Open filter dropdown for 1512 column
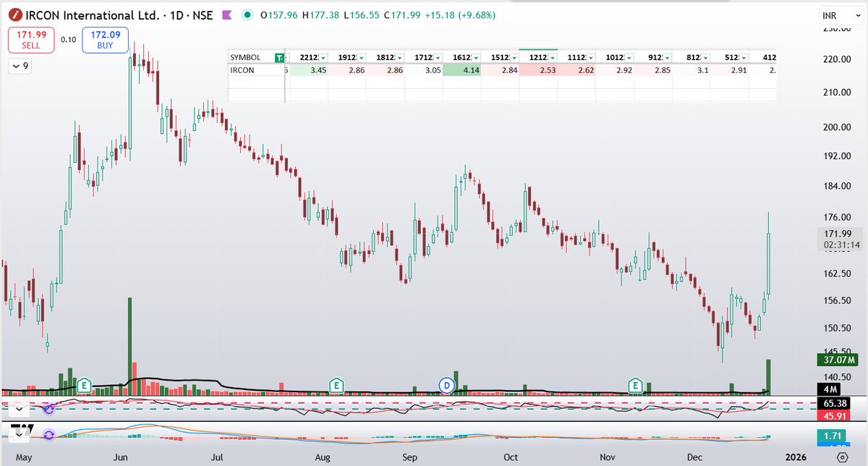868x466 pixels. 514,57
